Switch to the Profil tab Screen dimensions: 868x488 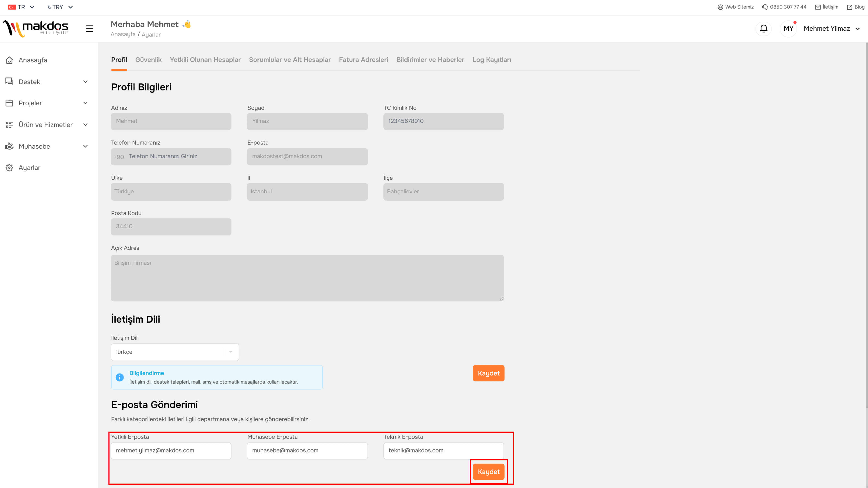coord(119,60)
